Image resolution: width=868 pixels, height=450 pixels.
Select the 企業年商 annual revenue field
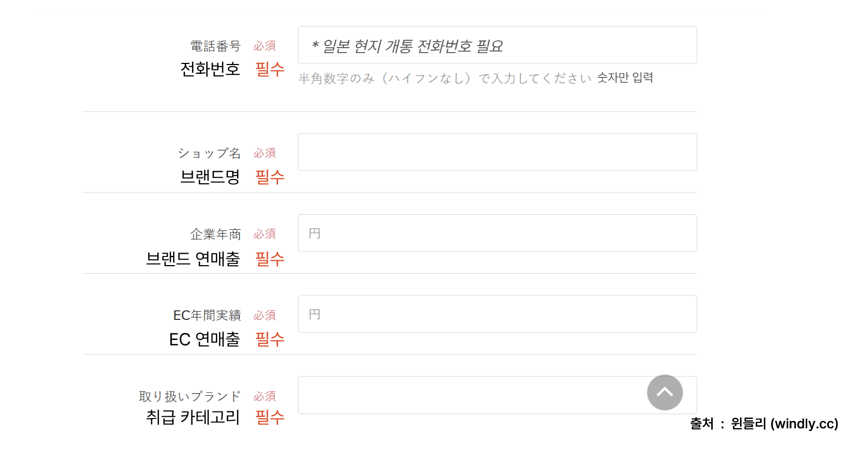tap(496, 233)
